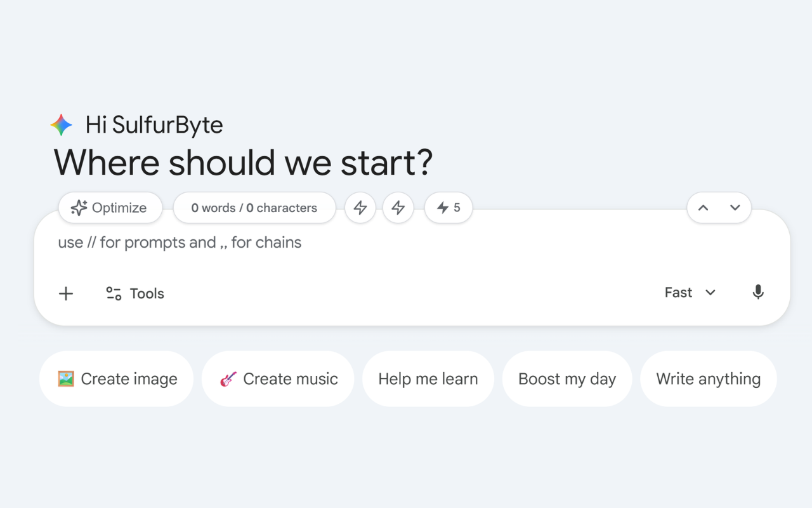Select the Create music suggestion chip
This screenshot has height=508, width=812.
[x=278, y=379]
